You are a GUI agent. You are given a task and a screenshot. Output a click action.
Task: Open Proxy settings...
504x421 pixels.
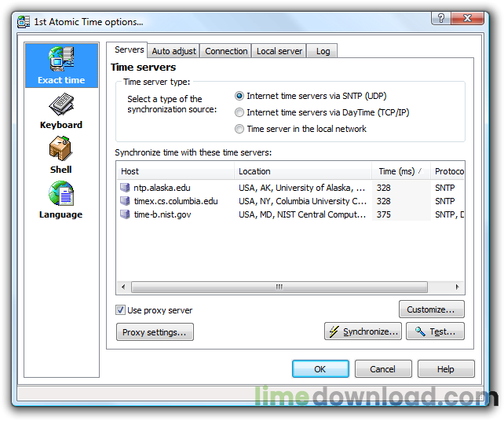[155, 332]
